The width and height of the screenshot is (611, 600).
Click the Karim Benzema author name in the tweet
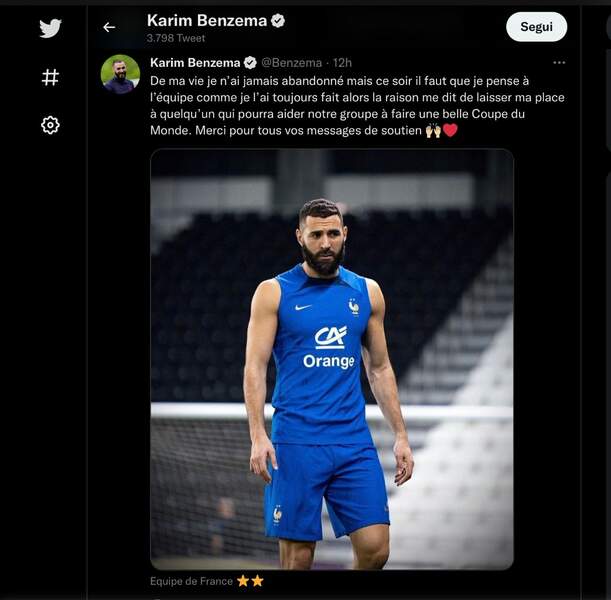(x=196, y=62)
